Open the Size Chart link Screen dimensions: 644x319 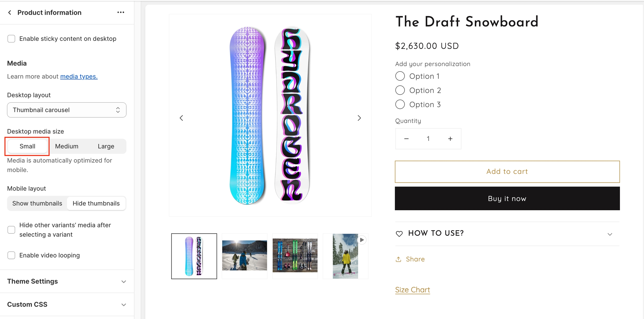[412, 290]
